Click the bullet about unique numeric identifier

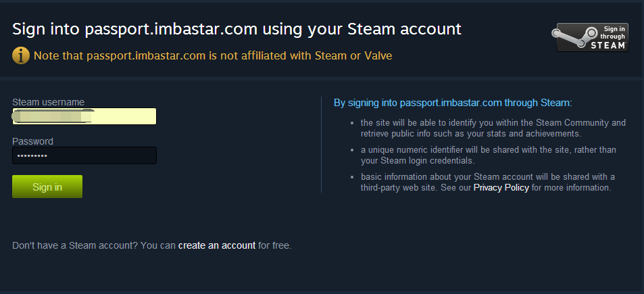click(489, 155)
